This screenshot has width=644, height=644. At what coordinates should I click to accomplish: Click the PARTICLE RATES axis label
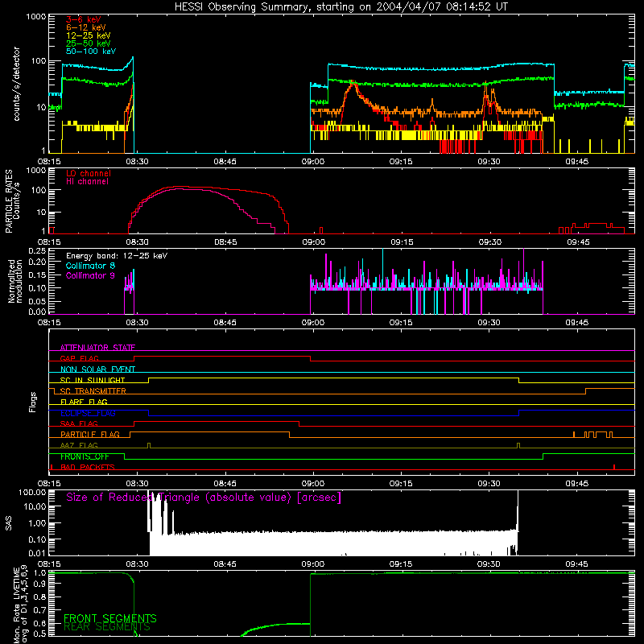12,200
